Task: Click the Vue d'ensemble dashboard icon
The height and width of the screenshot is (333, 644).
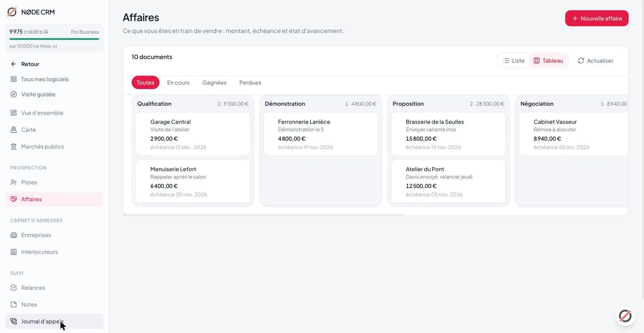Action: (x=14, y=113)
